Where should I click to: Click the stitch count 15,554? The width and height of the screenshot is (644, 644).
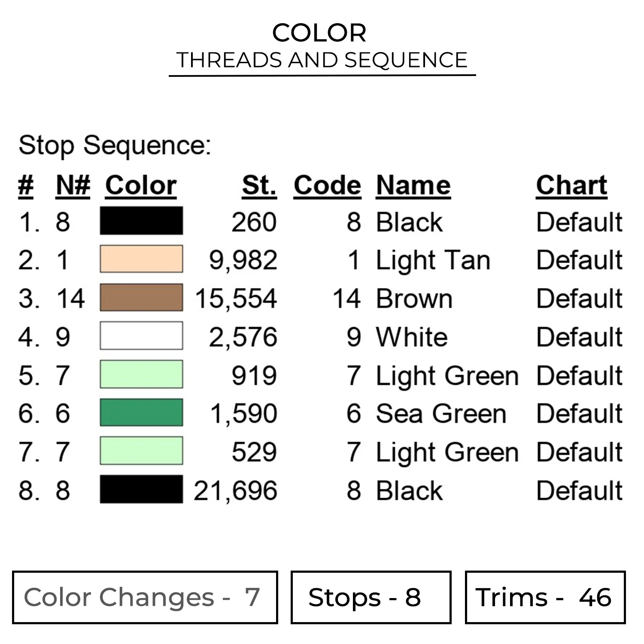click(x=236, y=298)
